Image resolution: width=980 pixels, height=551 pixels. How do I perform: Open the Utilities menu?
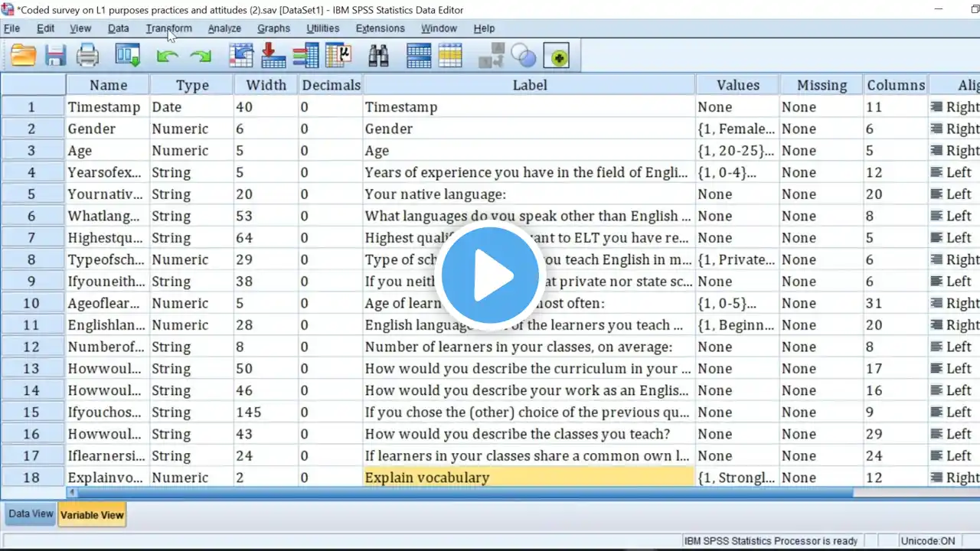point(323,28)
